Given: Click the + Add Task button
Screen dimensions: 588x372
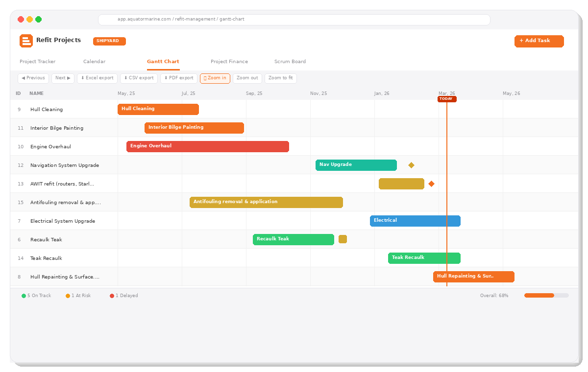Looking at the screenshot, I should [x=539, y=41].
